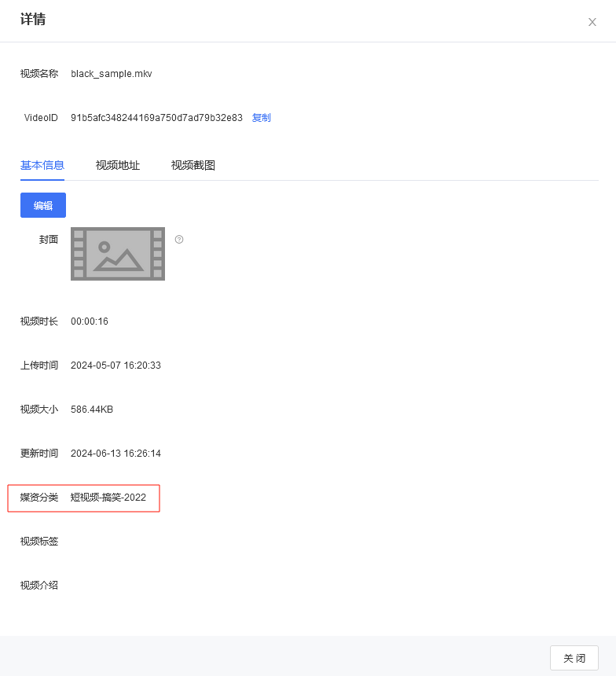Click the 视频介绍 label
This screenshot has width=616, height=676.
[x=39, y=585]
